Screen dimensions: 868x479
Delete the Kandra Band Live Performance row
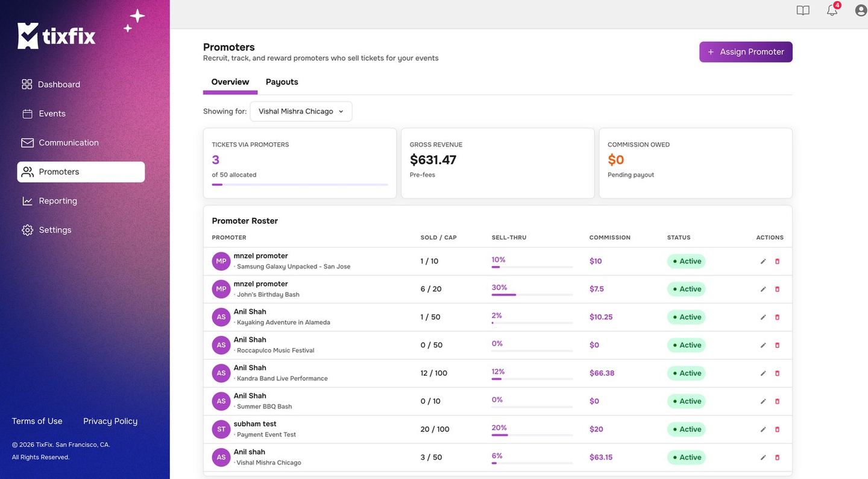click(777, 373)
